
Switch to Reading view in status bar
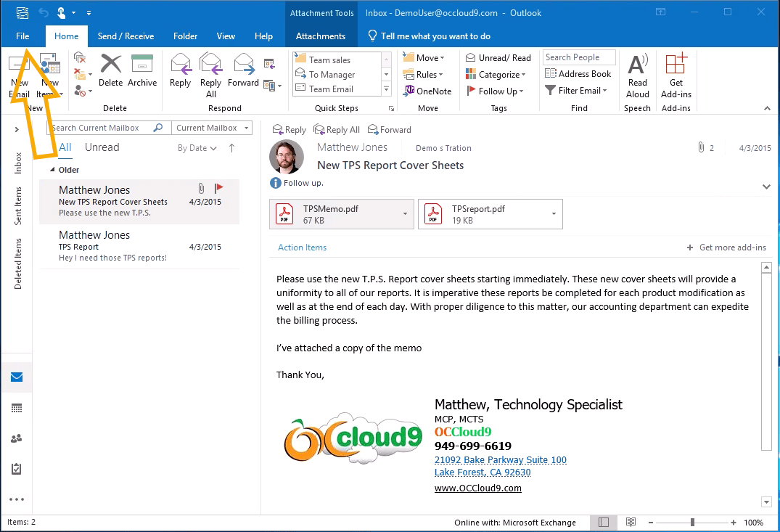click(631, 522)
